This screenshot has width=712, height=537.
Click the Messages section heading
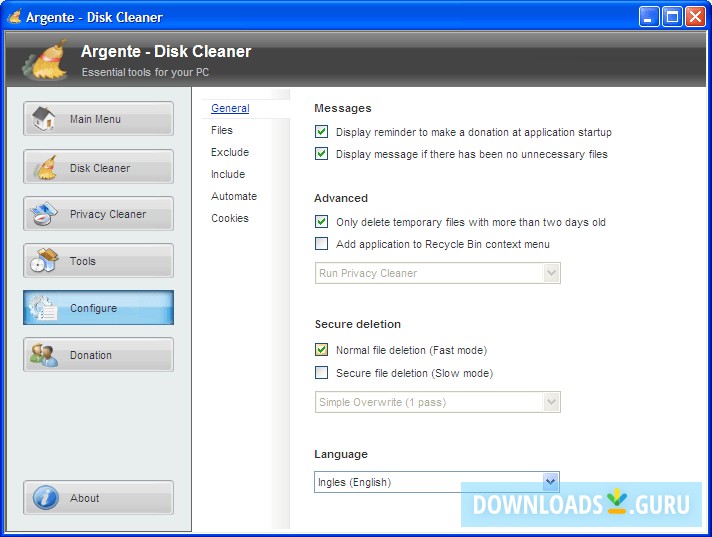click(x=343, y=108)
